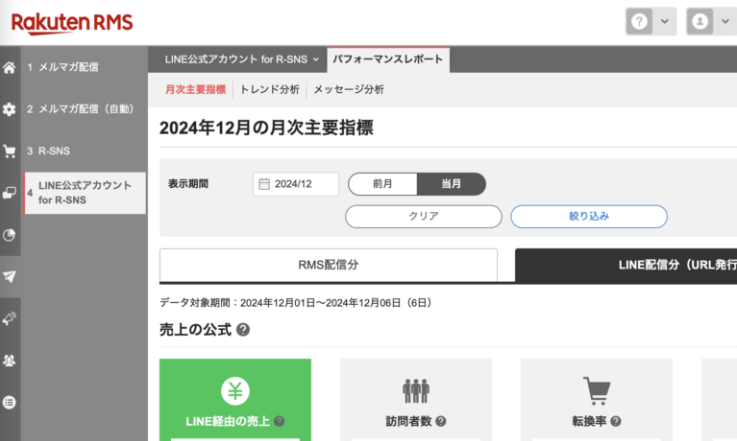The width and height of the screenshot is (737, 441).
Task: Open トレンド分析 sub-tab
Action: click(x=269, y=89)
